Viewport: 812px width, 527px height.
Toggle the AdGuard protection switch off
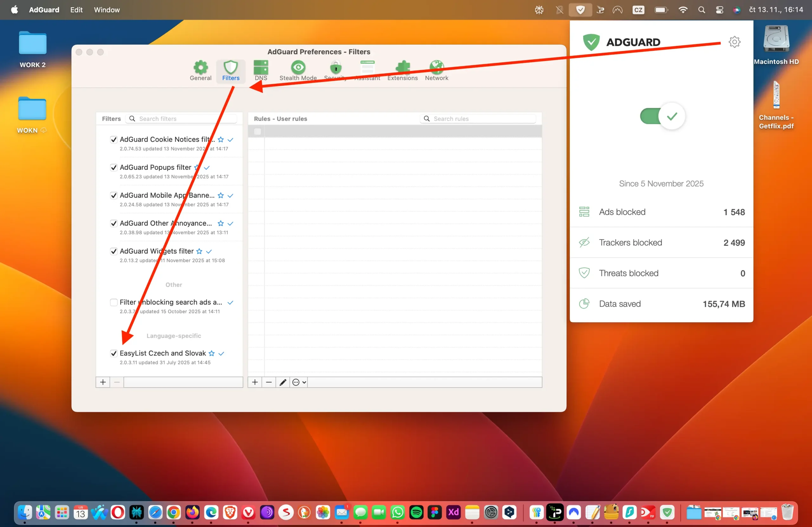[662, 116]
